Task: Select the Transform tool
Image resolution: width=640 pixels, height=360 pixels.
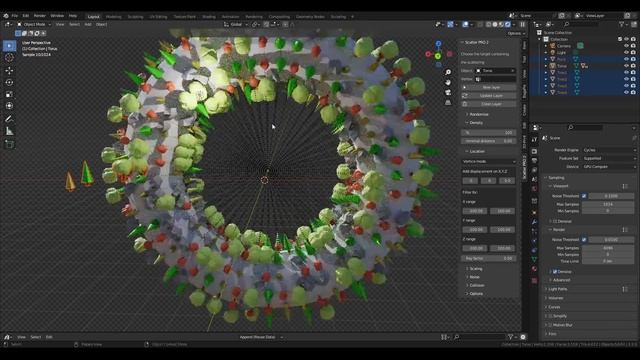Action: click(9, 106)
